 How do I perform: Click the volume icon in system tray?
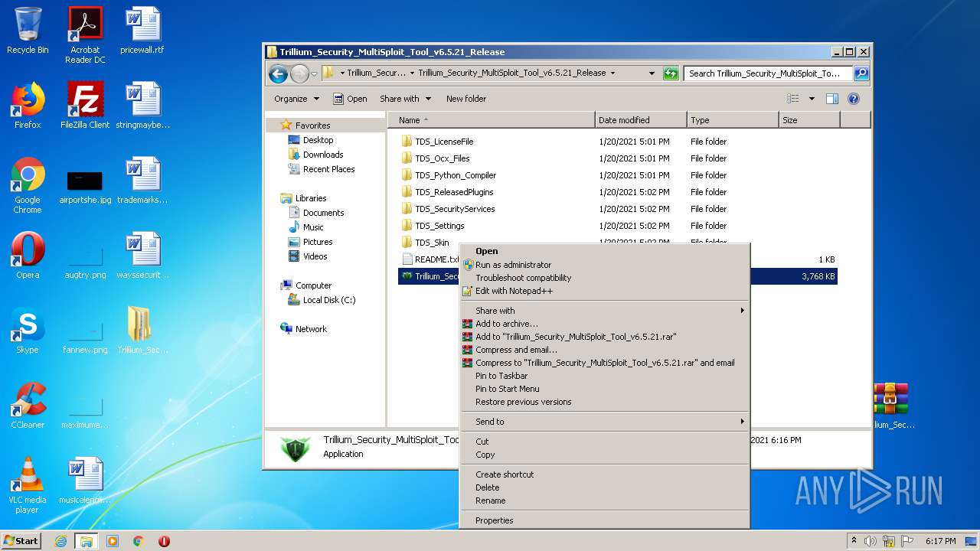871,541
